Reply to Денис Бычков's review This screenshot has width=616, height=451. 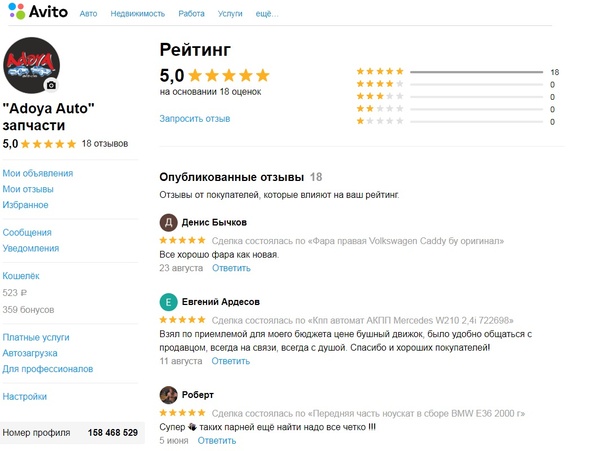[x=231, y=268]
